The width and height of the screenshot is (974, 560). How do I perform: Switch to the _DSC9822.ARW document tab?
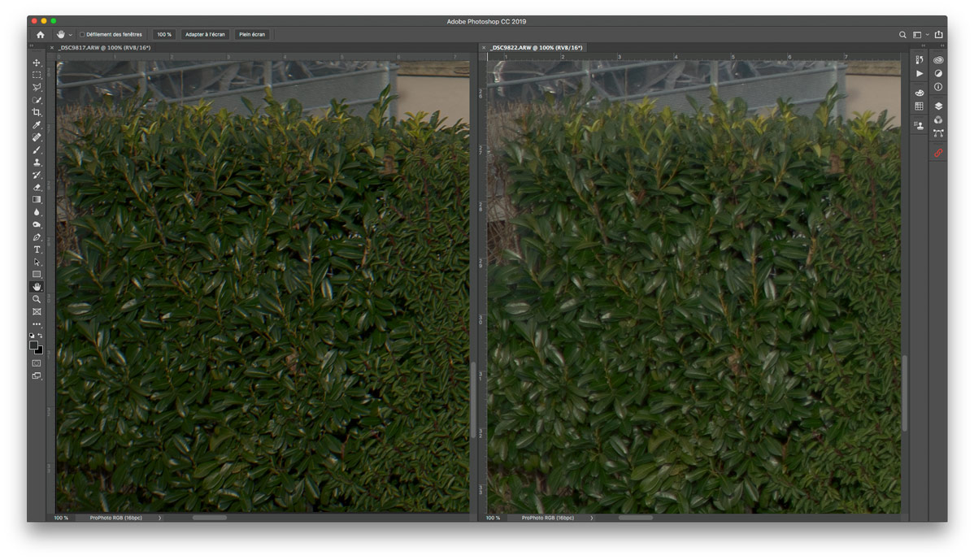(x=536, y=48)
